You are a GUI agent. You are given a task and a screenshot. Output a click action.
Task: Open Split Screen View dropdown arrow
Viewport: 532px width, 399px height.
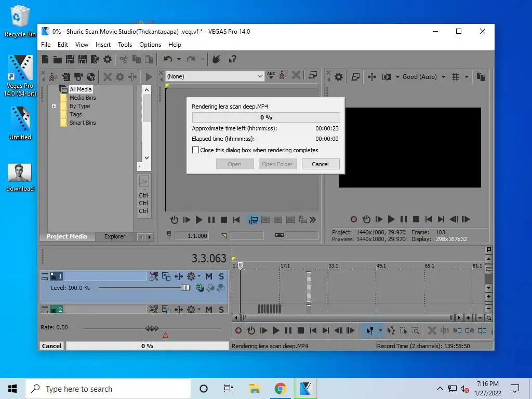coord(397,77)
